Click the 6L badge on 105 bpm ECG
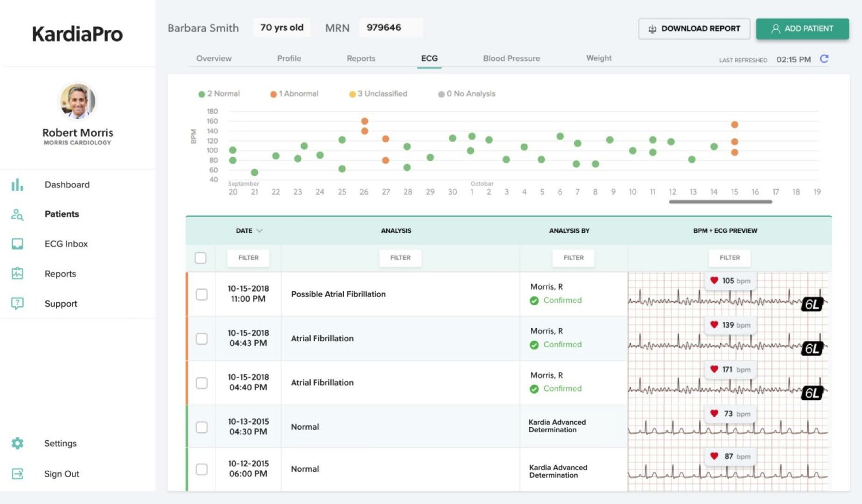This screenshot has width=862, height=504. 813,304
